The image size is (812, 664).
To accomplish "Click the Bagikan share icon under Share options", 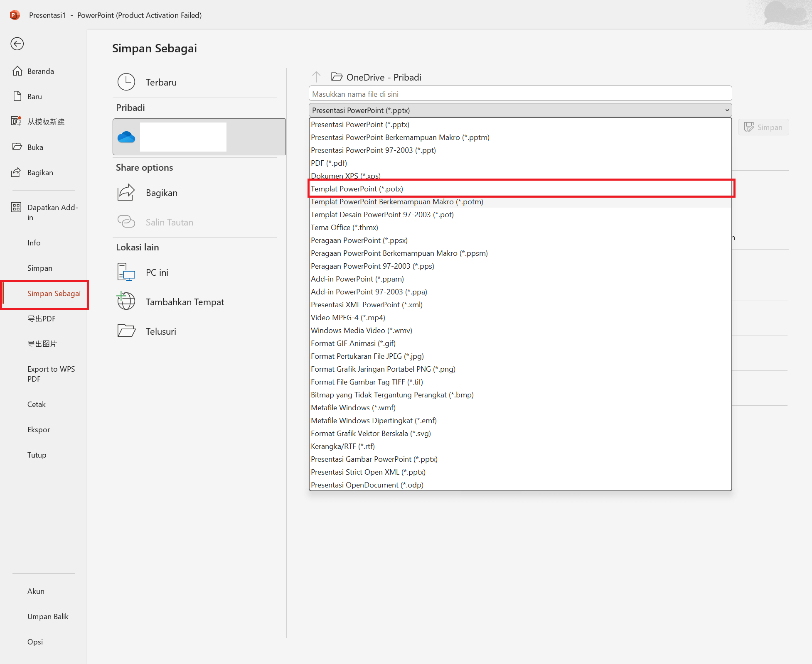I will 126,192.
